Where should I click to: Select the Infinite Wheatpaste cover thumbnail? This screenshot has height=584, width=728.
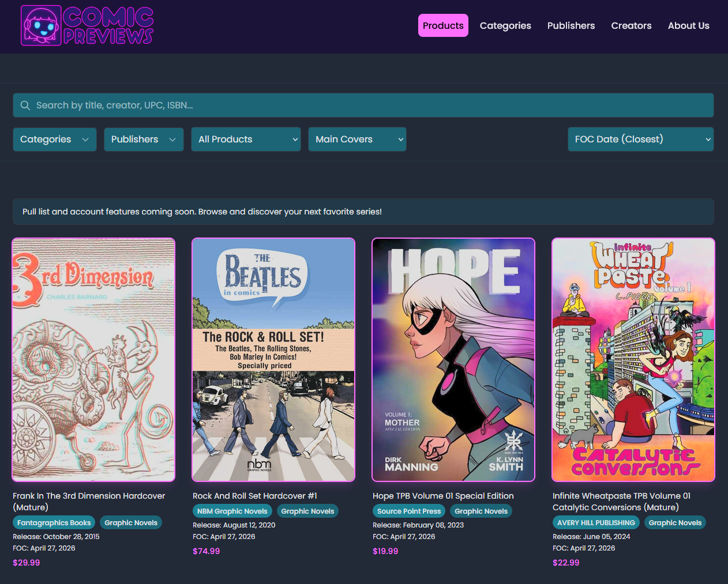coord(633,360)
